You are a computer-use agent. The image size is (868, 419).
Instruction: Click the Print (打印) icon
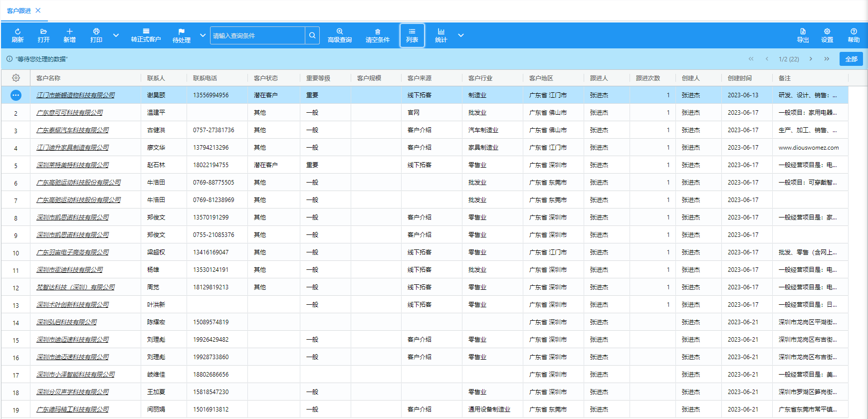(96, 35)
